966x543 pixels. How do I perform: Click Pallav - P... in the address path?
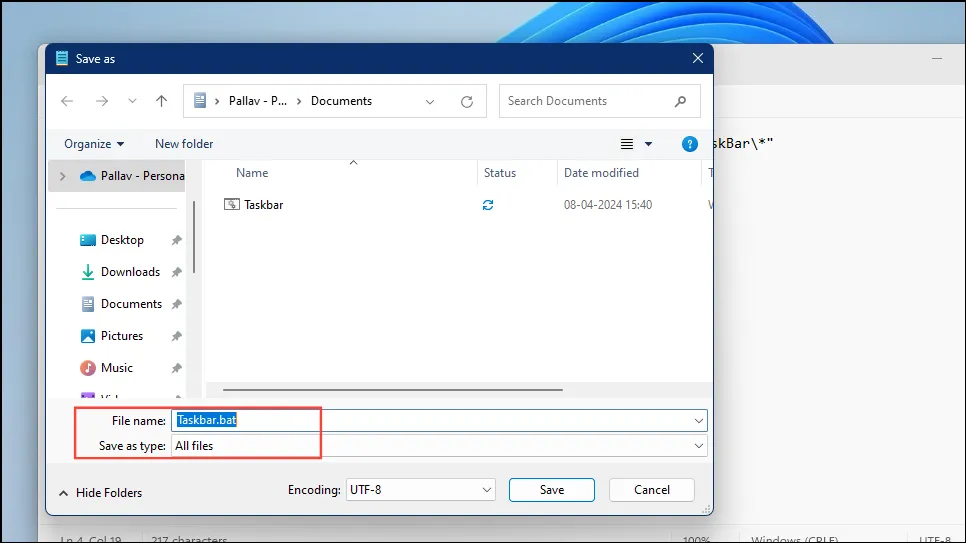point(258,101)
